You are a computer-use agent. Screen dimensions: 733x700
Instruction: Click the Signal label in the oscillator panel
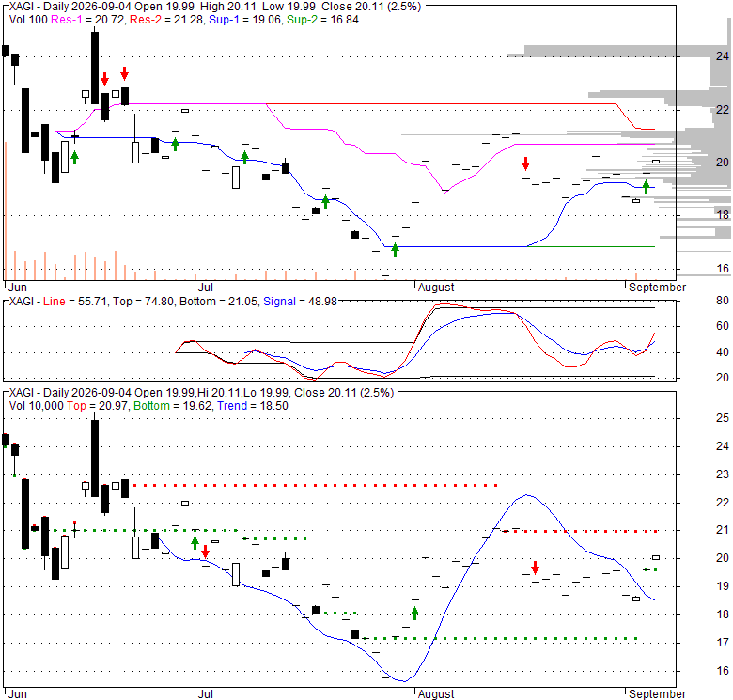click(279, 302)
